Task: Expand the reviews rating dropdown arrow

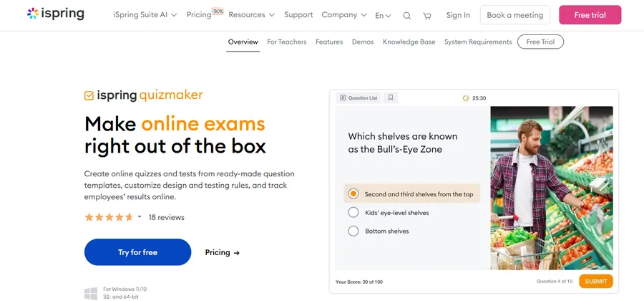Action: point(140,216)
